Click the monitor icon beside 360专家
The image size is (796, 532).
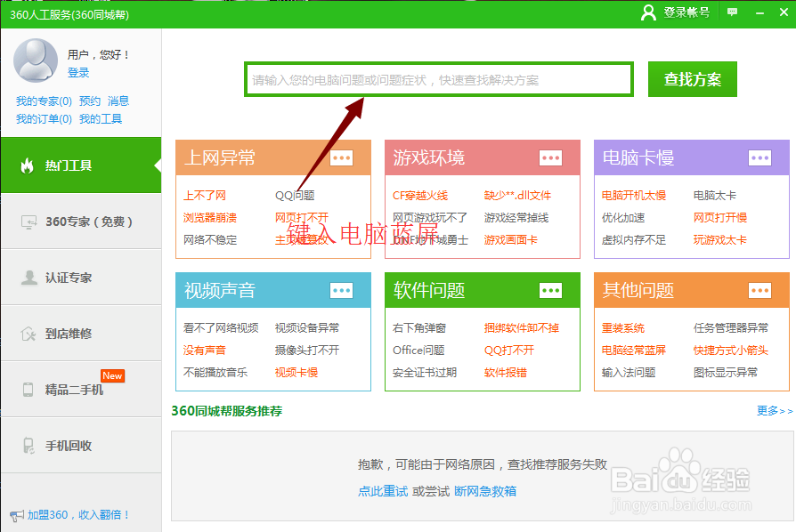point(28,222)
